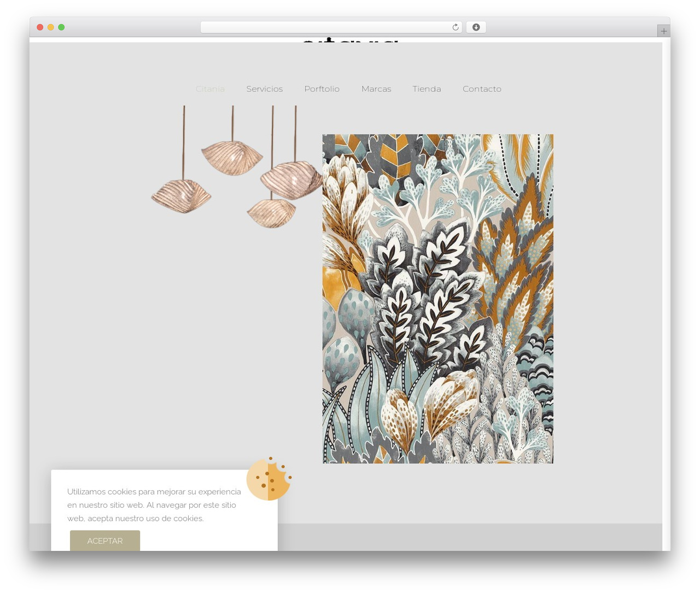Open the Tienda menu link
Screen dimensions: 700x593
point(427,89)
